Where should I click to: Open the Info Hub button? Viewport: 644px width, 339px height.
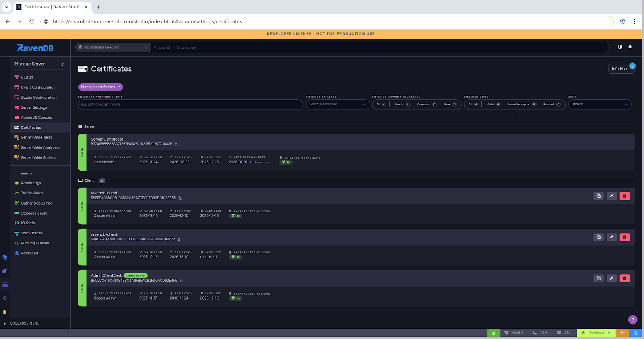619,69
